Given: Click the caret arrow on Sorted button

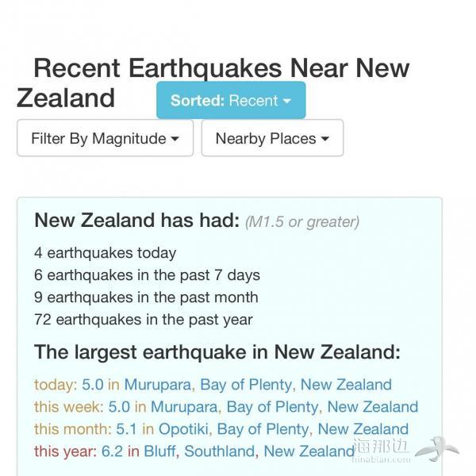Looking at the screenshot, I should pos(287,101).
